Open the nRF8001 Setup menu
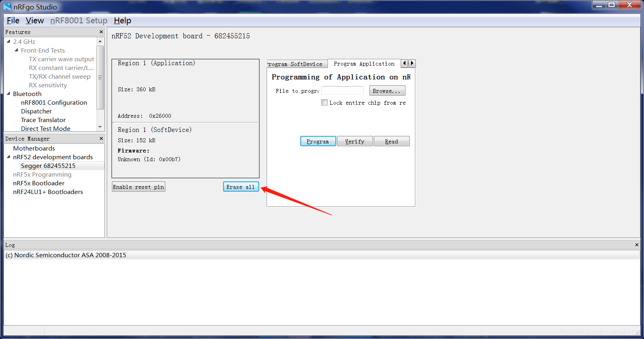The width and height of the screenshot is (644, 339). point(79,21)
